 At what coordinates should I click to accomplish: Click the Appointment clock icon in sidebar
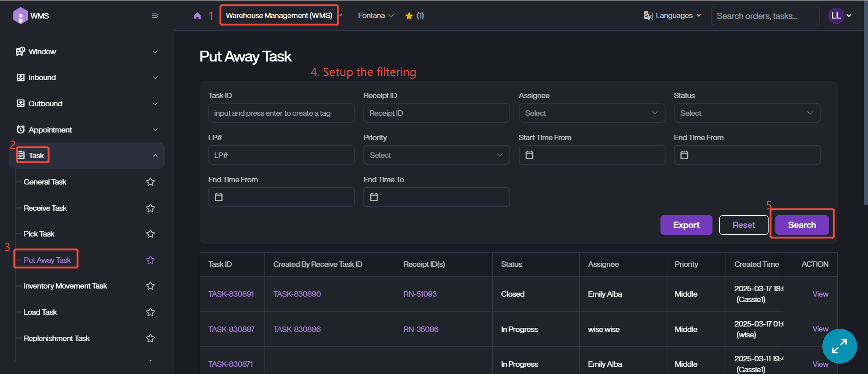pyautogui.click(x=20, y=130)
